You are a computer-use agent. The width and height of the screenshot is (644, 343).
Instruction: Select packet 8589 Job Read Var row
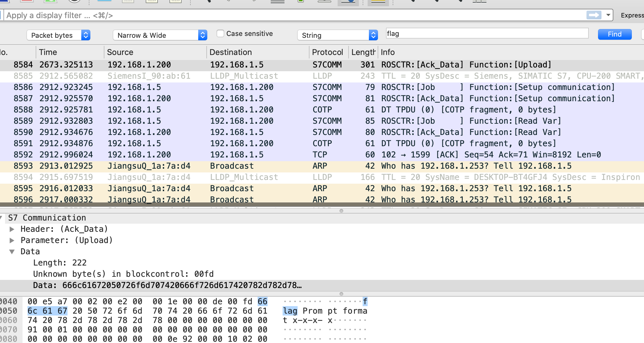tap(322, 121)
